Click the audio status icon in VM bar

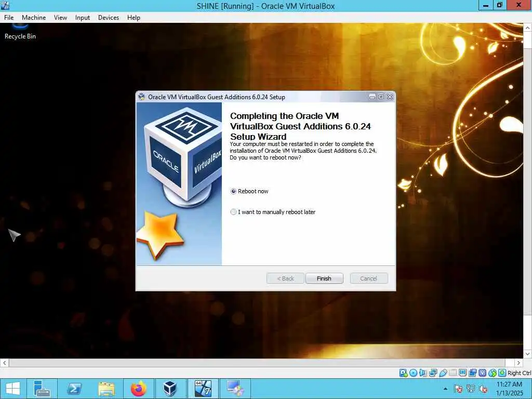coord(423,373)
